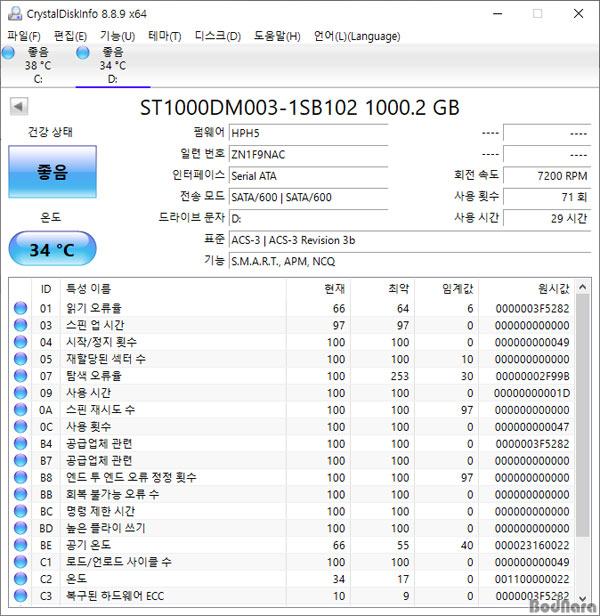Open the 도움말(H) menu
This screenshot has width=600, height=616.
click(277, 36)
